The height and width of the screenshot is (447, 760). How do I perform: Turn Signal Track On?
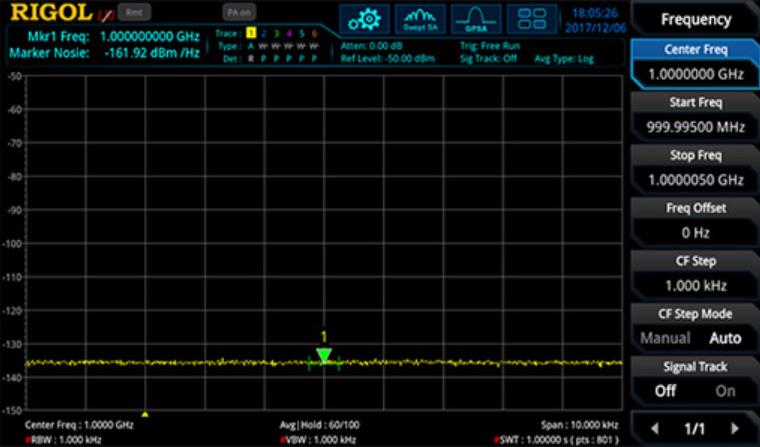point(725,391)
